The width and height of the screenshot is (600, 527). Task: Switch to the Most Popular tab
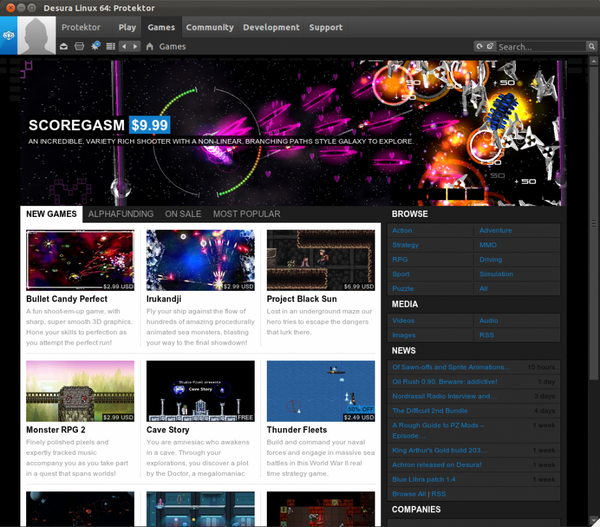tap(246, 214)
